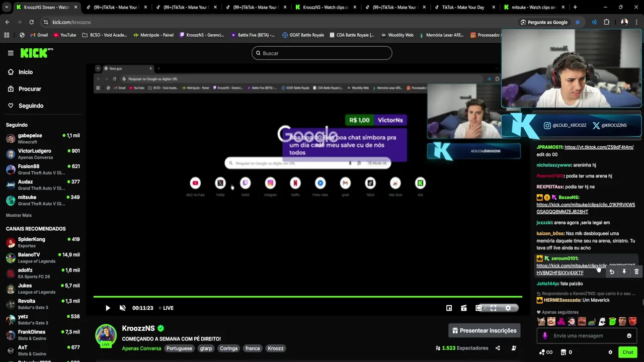Open Gmail bookmark

click(x=39, y=35)
